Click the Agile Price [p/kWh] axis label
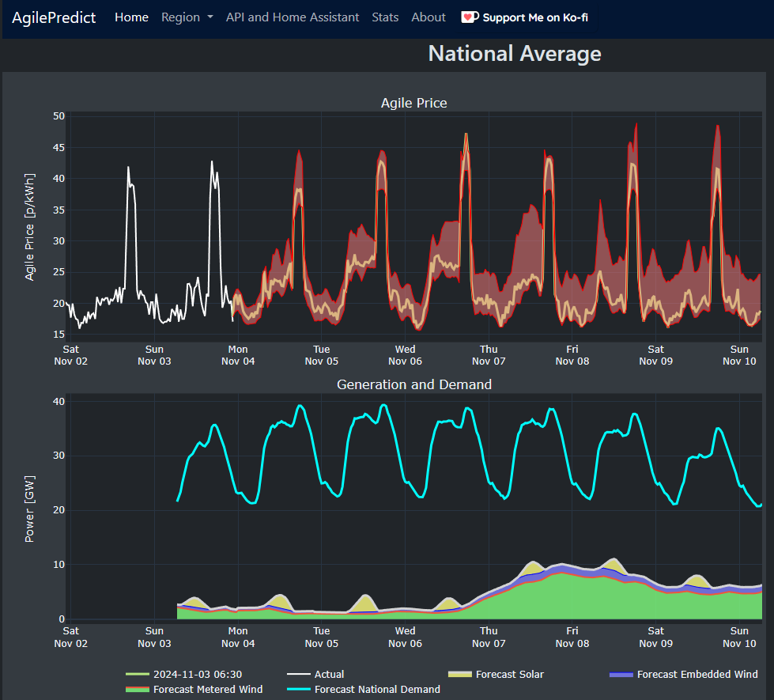 point(29,227)
